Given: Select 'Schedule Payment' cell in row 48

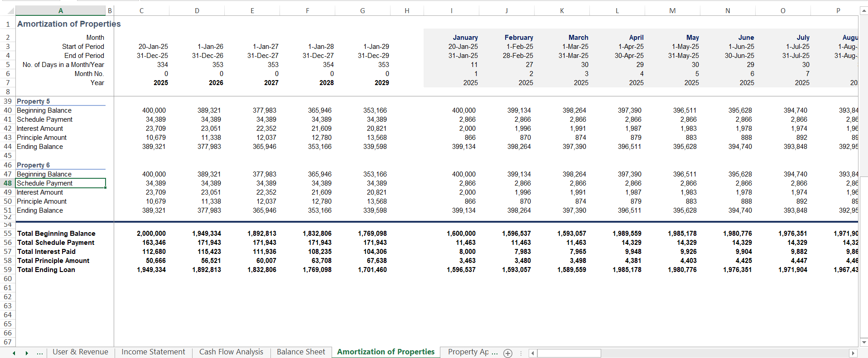Looking at the screenshot, I should (61, 183).
